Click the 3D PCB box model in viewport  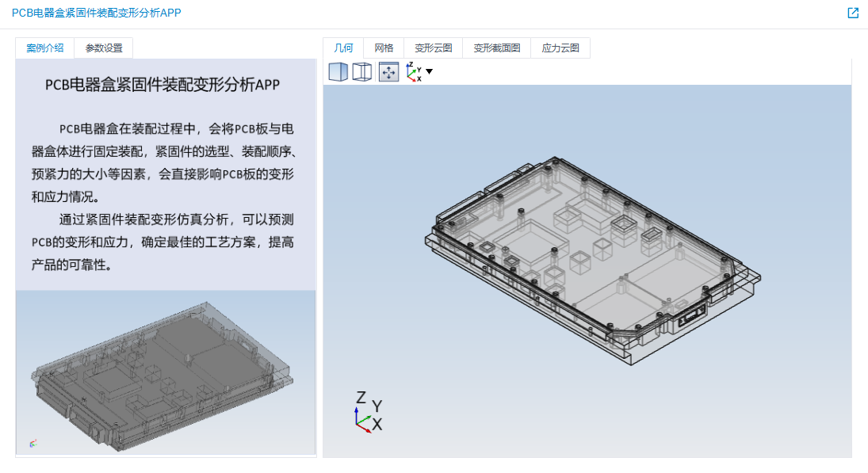pos(592,260)
